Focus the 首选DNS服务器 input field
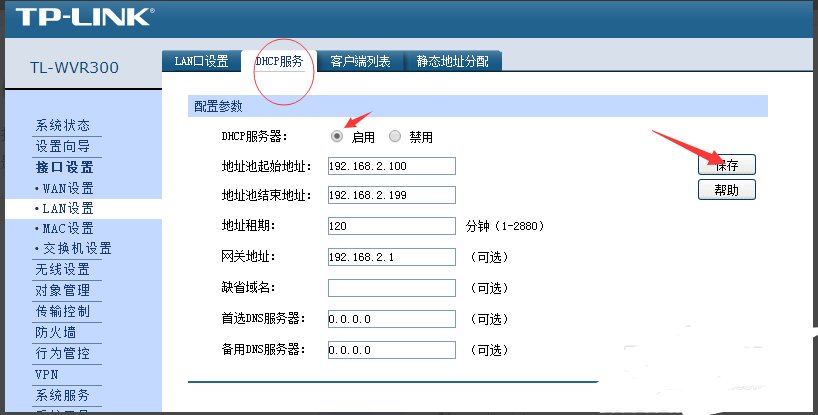The image size is (818, 415). click(392, 319)
